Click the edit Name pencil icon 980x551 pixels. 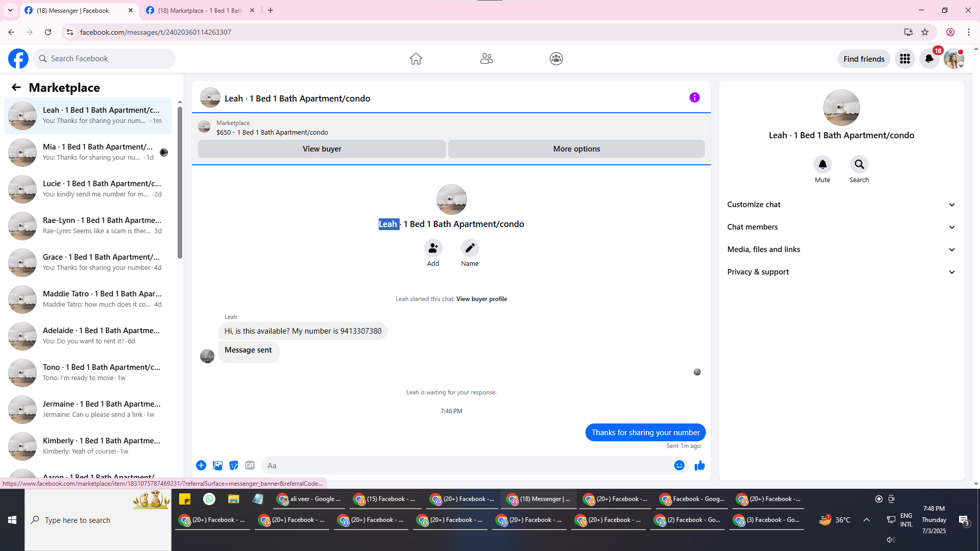tap(470, 248)
